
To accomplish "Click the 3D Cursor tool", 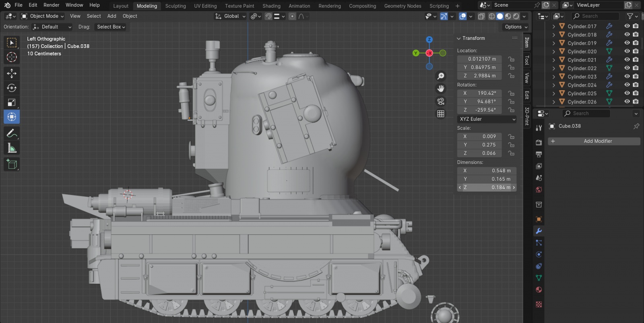I will click(x=12, y=57).
